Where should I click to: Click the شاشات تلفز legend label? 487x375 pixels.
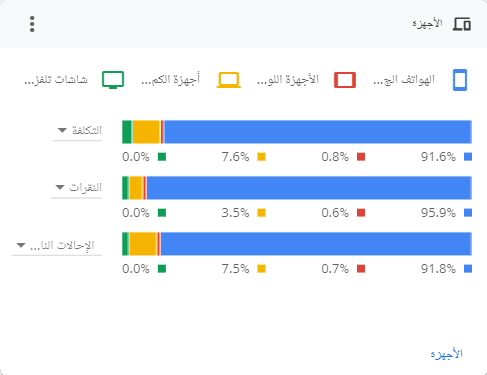pyautogui.click(x=56, y=80)
